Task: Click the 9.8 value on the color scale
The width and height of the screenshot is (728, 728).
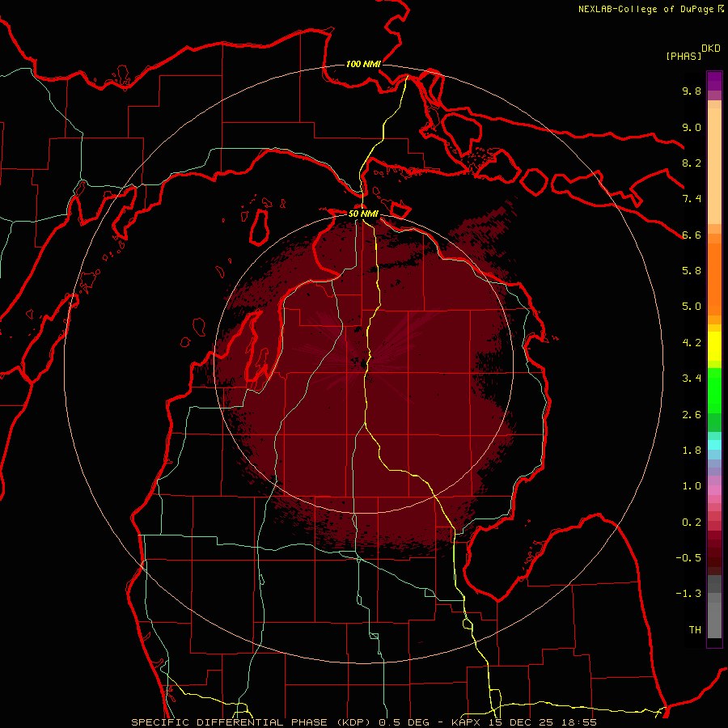Action: 692,91
